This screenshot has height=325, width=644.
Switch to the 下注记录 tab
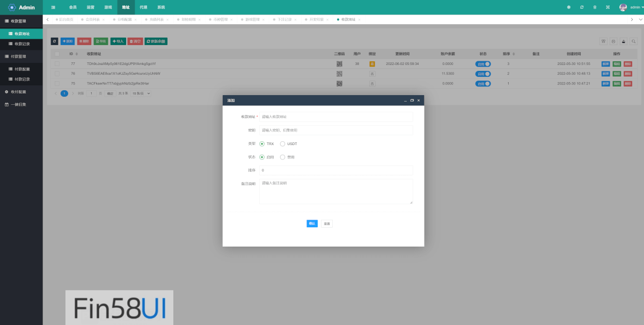[x=284, y=19]
